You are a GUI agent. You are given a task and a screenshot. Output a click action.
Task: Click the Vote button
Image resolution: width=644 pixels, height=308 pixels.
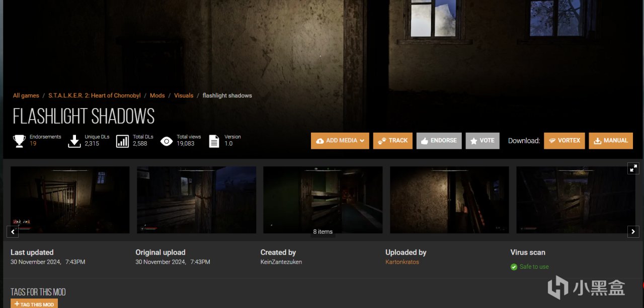[482, 141]
